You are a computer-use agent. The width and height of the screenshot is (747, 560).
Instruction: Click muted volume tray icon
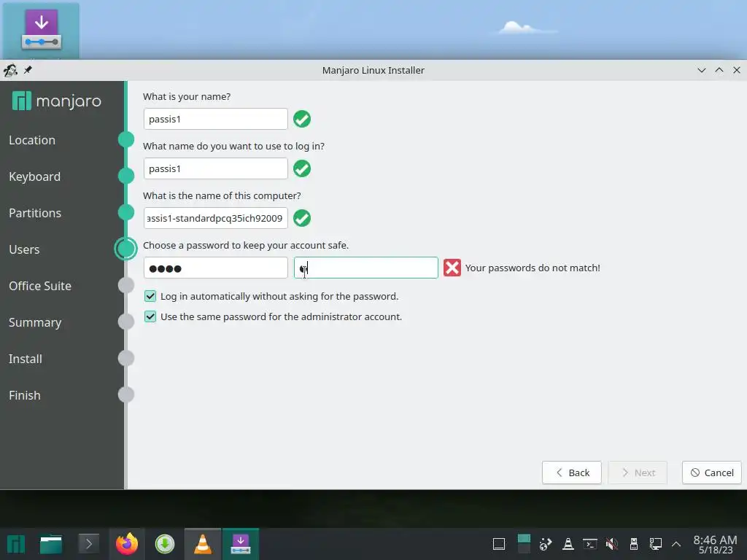[612, 544]
